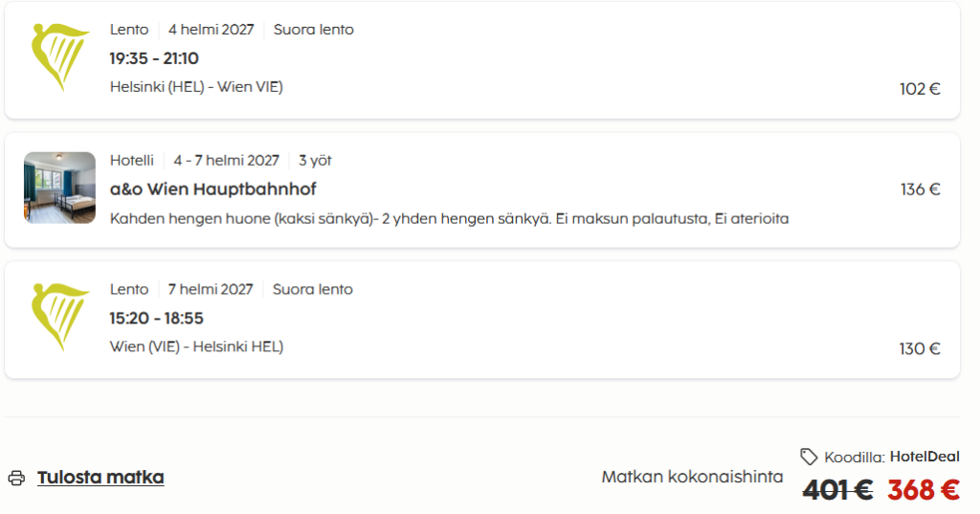Select the outbound flight time 19:35 - 21:10
Image resolution: width=980 pixels, height=514 pixels.
(154, 58)
